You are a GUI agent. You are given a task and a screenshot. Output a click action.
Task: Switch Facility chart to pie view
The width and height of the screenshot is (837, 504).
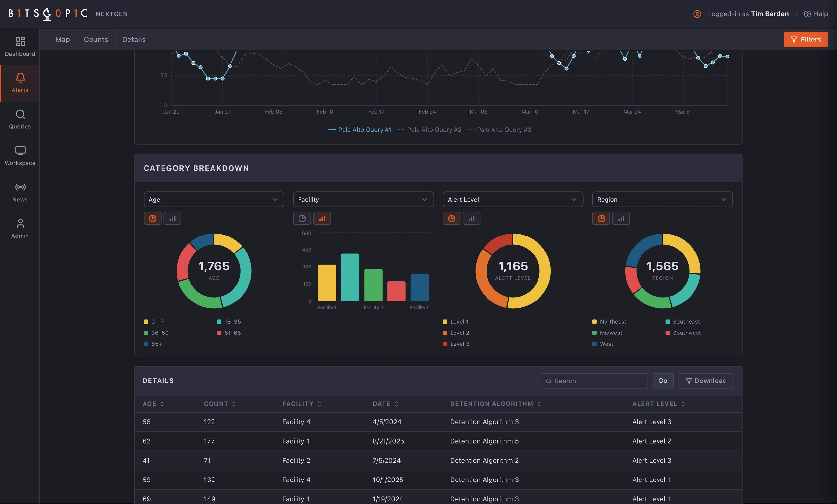coord(302,219)
